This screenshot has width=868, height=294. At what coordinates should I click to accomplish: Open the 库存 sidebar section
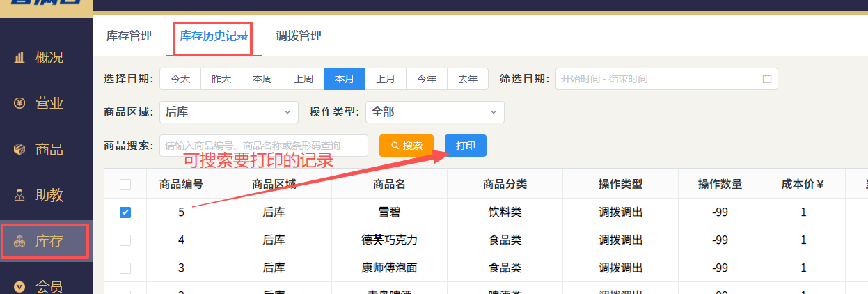coord(46,242)
